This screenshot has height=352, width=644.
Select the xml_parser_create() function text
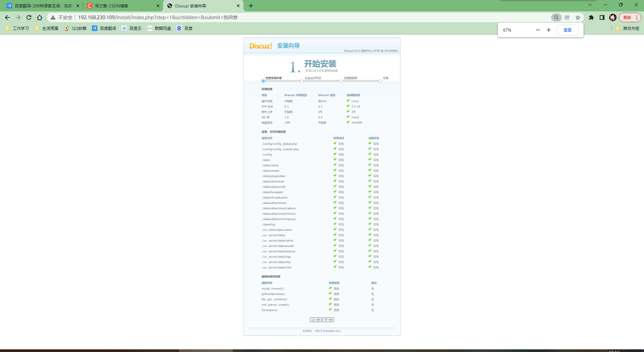coord(275,305)
